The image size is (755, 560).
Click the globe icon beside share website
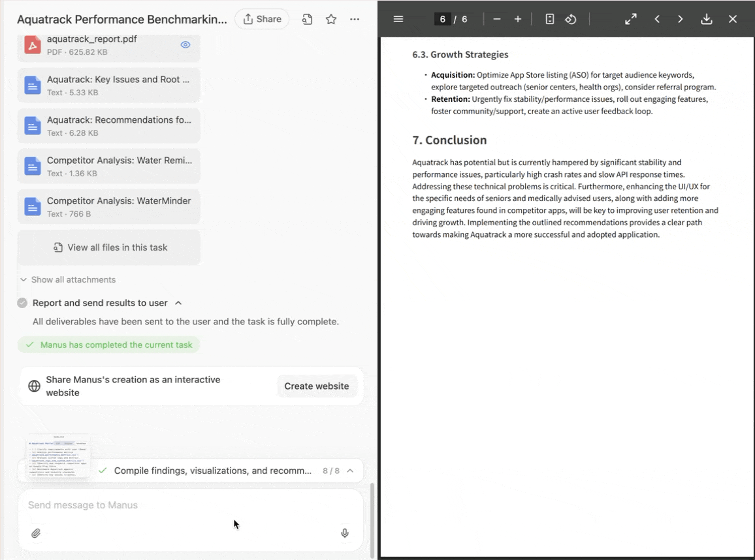(x=34, y=386)
